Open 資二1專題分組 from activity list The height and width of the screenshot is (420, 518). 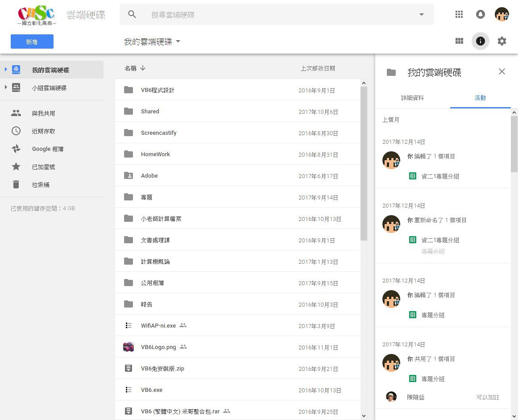tap(440, 176)
